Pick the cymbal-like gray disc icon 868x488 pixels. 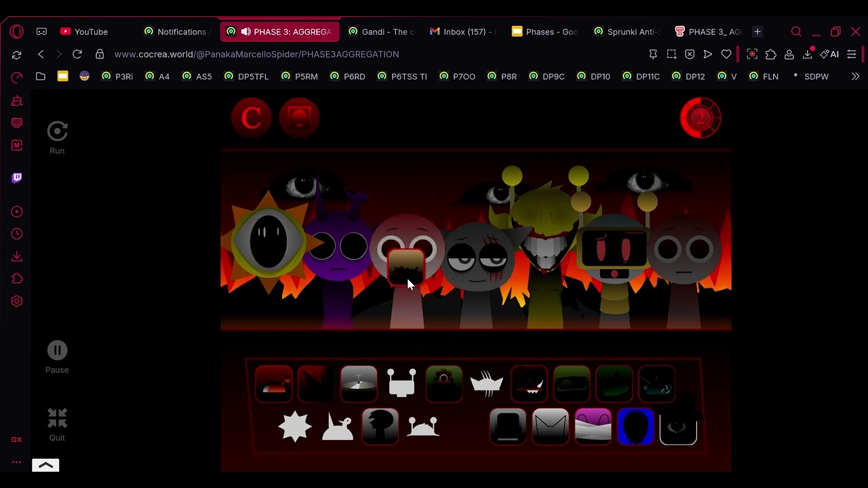click(x=359, y=384)
